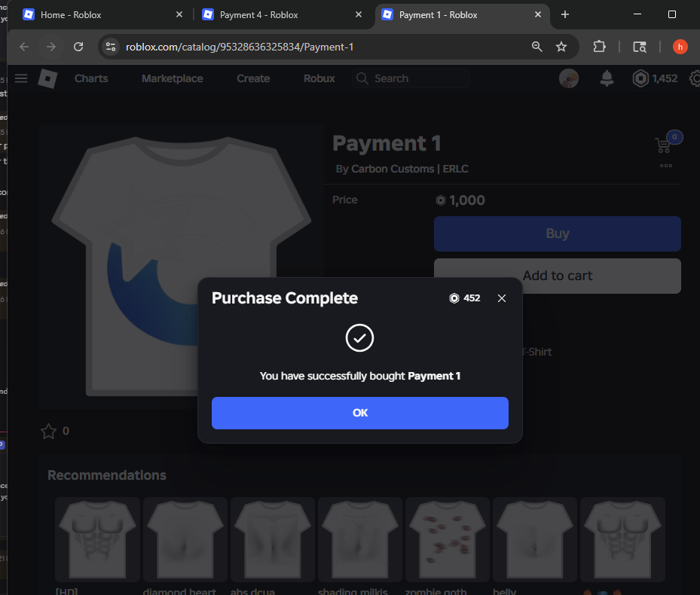Click the Roblox logo
The height and width of the screenshot is (595, 700).
(47, 78)
